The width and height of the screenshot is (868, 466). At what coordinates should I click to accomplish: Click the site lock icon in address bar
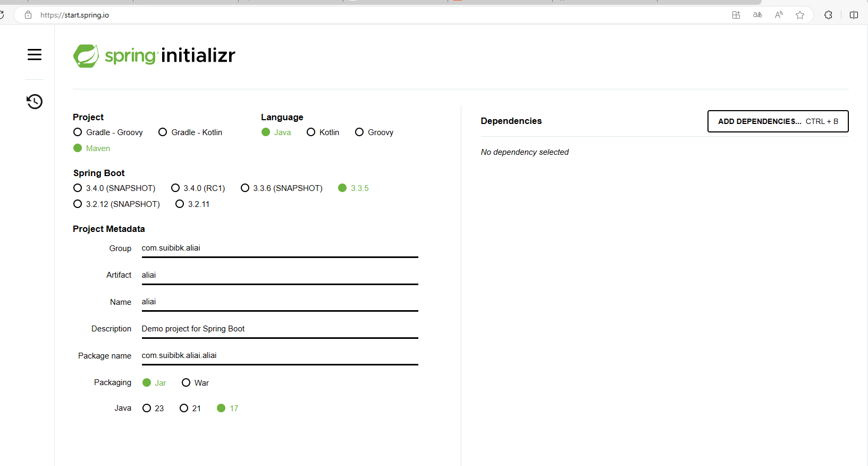[28, 15]
